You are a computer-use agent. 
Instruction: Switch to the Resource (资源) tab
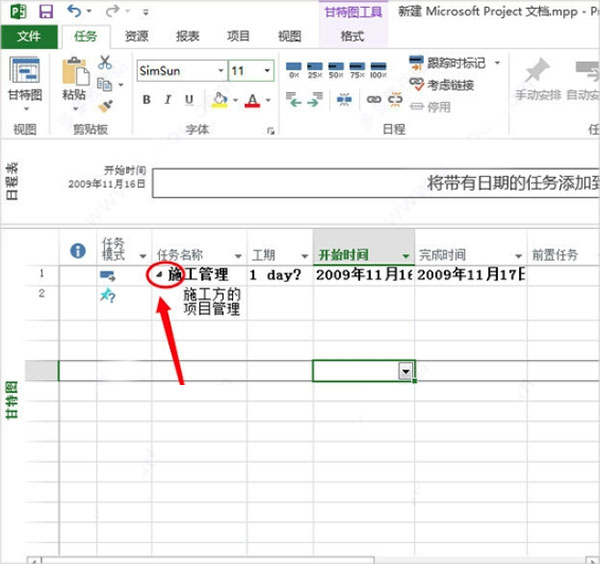point(137,37)
